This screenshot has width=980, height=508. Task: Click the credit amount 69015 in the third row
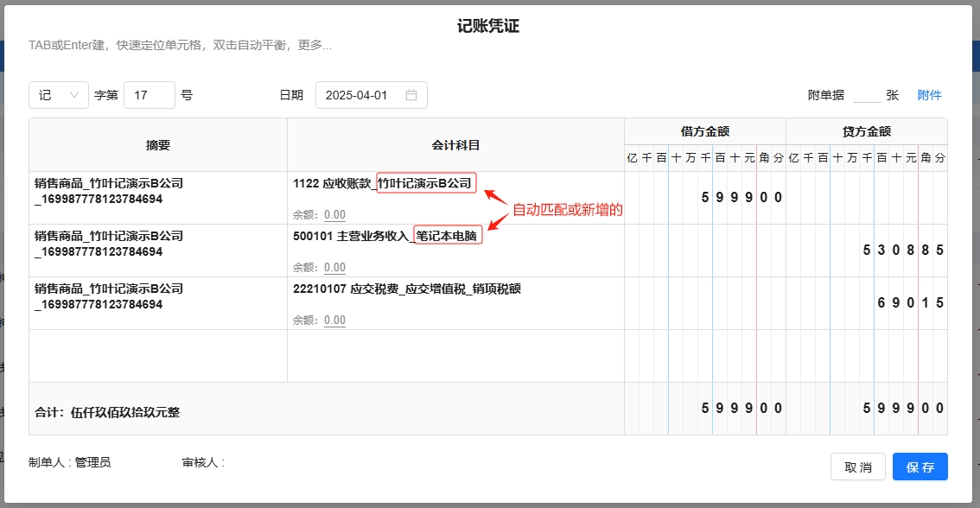click(x=910, y=303)
